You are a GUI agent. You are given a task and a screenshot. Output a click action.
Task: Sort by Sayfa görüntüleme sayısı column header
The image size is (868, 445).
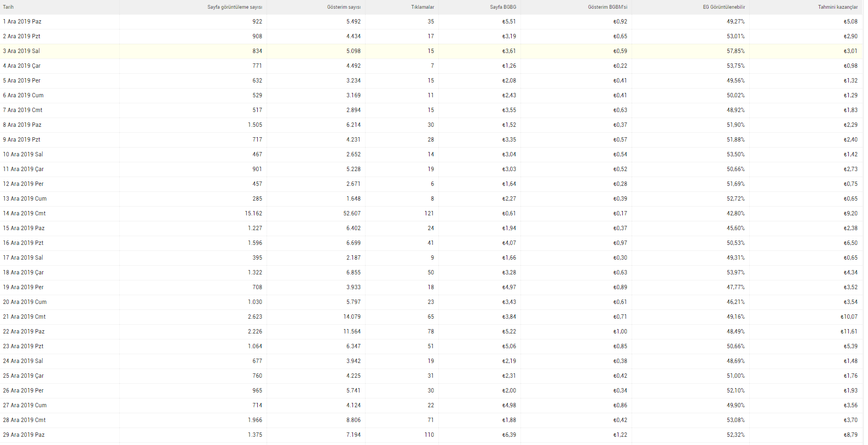234,7
